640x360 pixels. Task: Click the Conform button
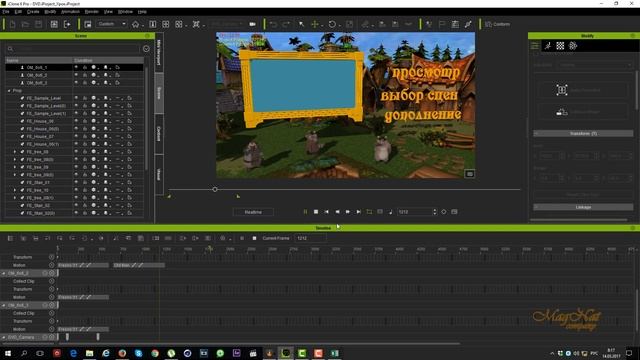point(498,24)
